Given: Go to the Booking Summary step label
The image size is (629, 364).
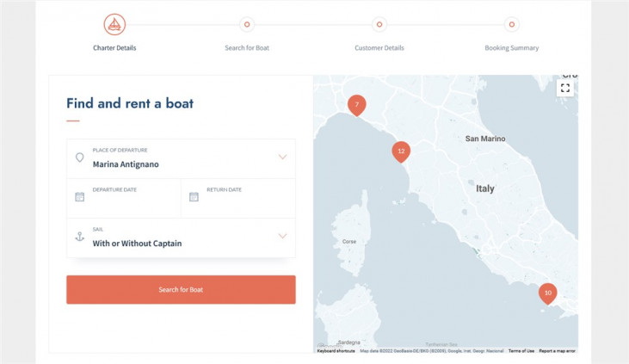Looking at the screenshot, I should click(x=512, y=48).
